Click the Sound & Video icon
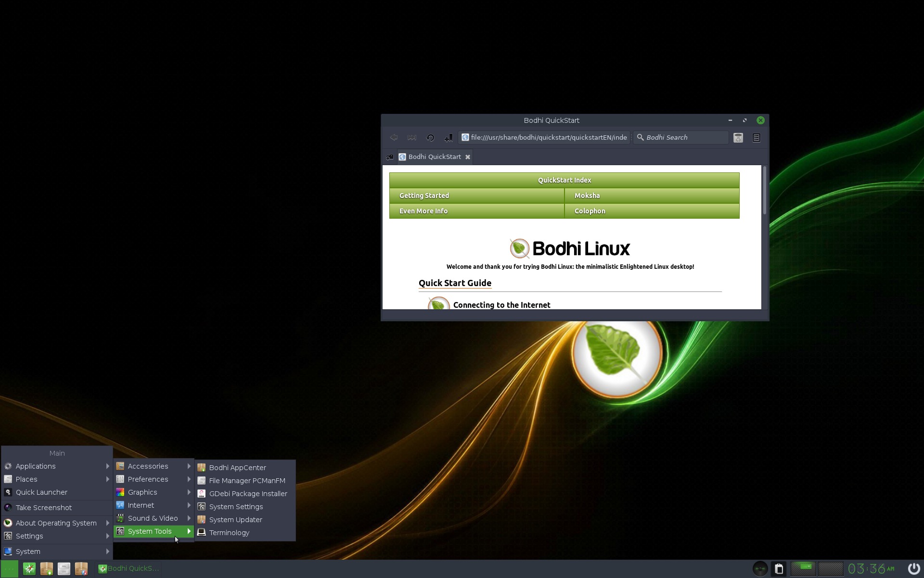 point(120,518)
